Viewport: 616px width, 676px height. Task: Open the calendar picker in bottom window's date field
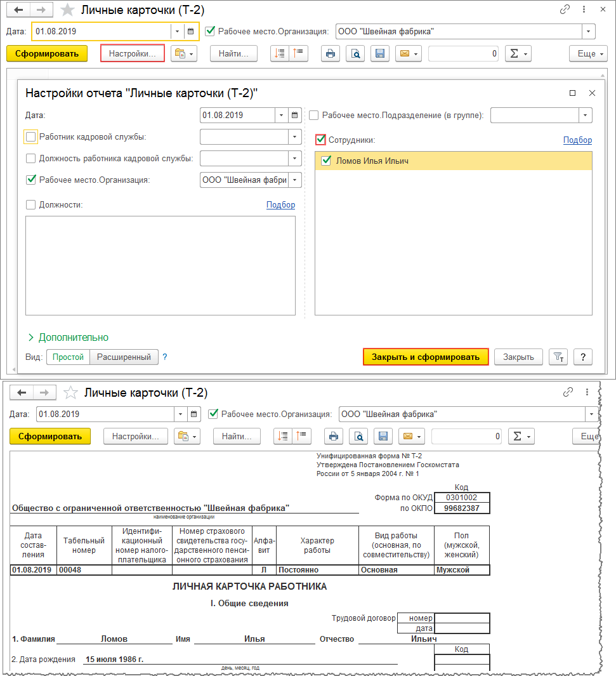point(194,414)
